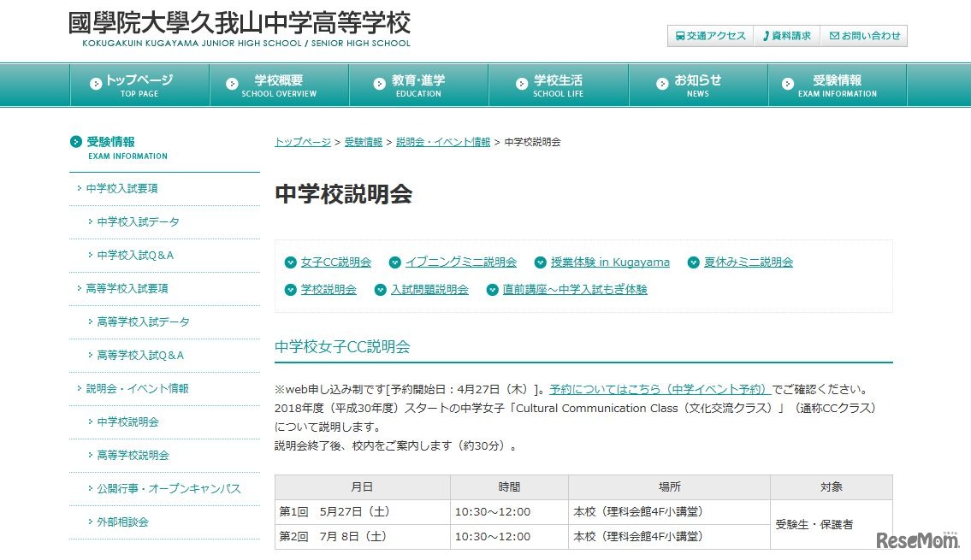Select 外部相談会 in the sidebar
971x560 pixels.
click(122, 523)
